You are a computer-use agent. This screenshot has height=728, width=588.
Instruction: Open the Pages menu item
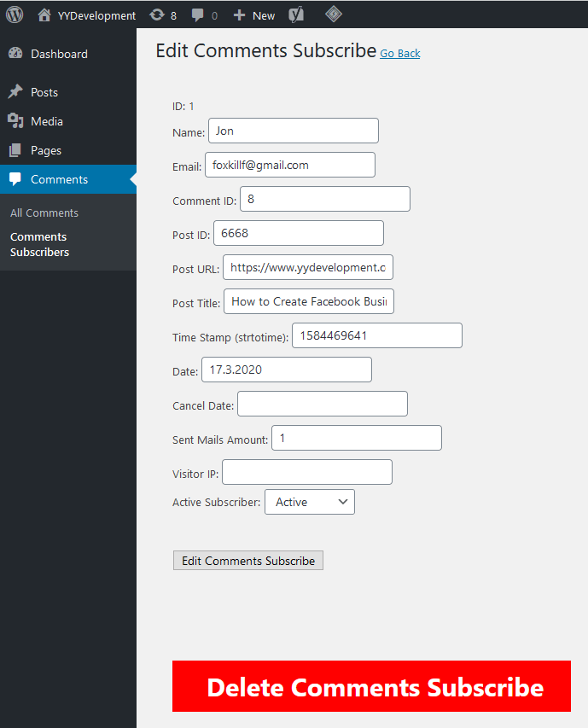pos(46,150)
